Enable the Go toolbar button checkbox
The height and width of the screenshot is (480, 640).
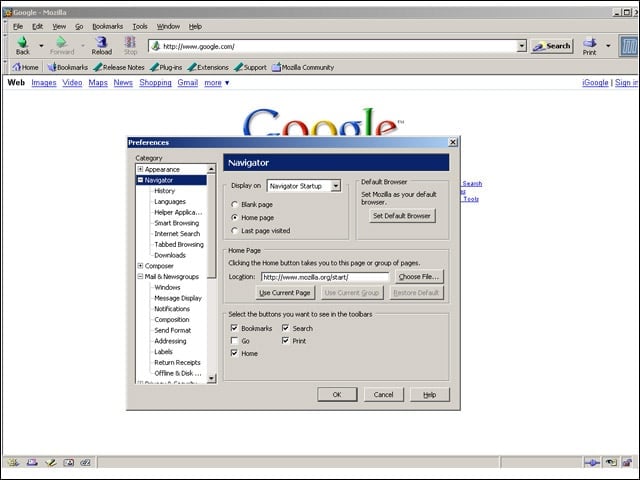(x=234, y=340)
